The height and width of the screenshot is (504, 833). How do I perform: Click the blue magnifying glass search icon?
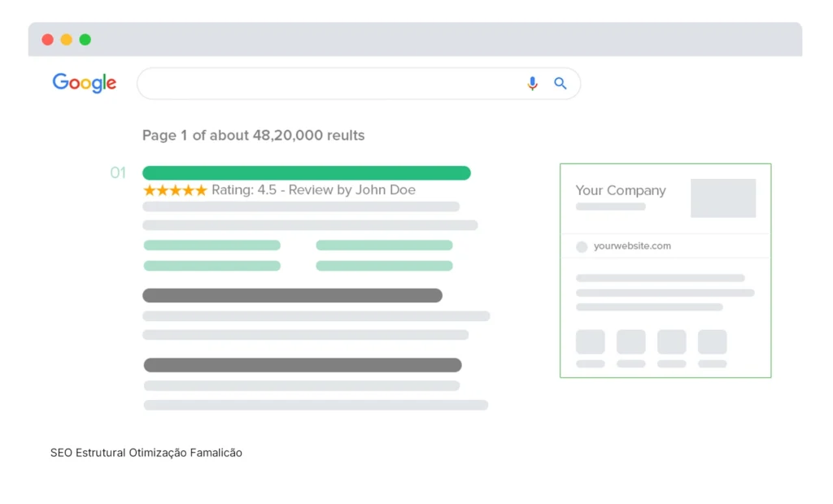click(560, 84)
